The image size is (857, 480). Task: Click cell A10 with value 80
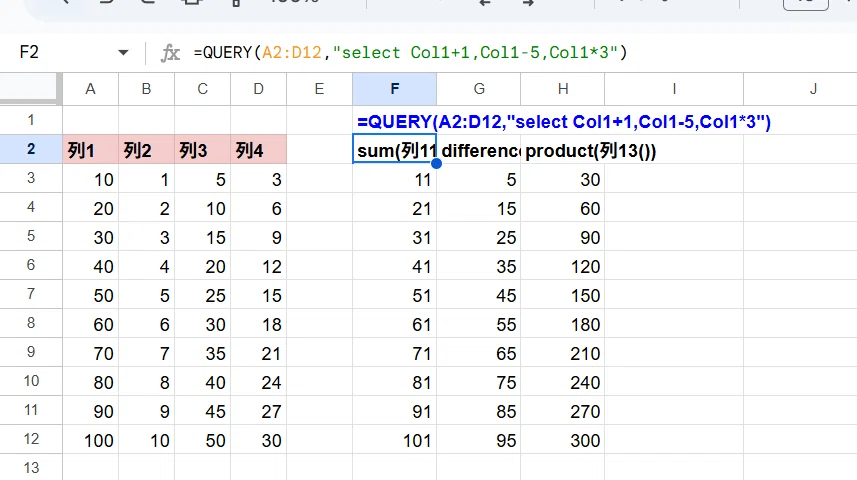(x=91, y=382)
